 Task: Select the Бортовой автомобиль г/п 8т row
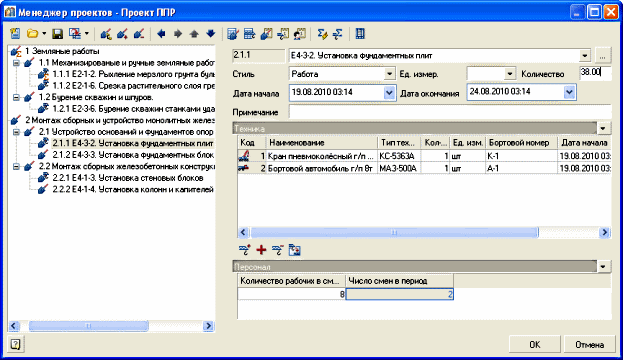pos(424,168)
